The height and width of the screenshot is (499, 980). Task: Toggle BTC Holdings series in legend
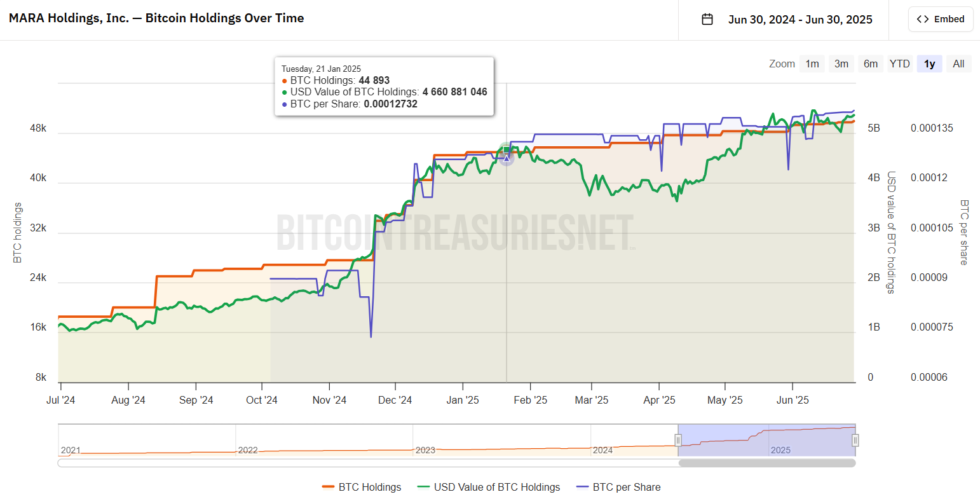[362, 487]
